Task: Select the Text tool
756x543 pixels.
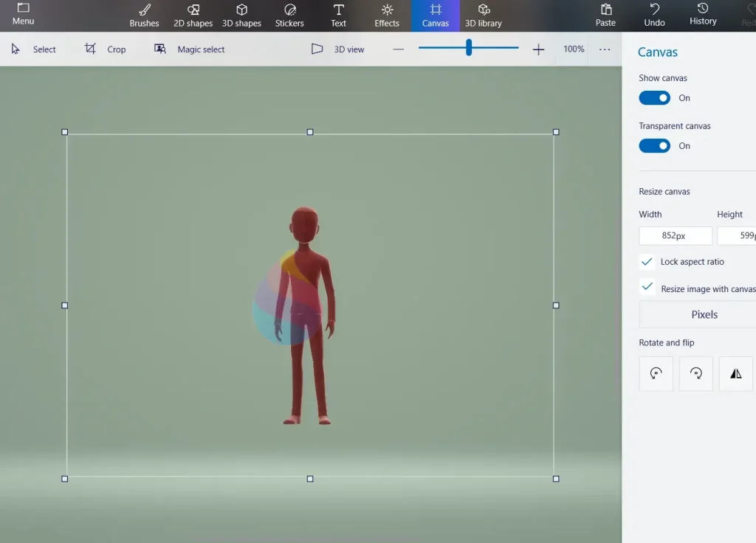Action: click(x=338, y=15)
